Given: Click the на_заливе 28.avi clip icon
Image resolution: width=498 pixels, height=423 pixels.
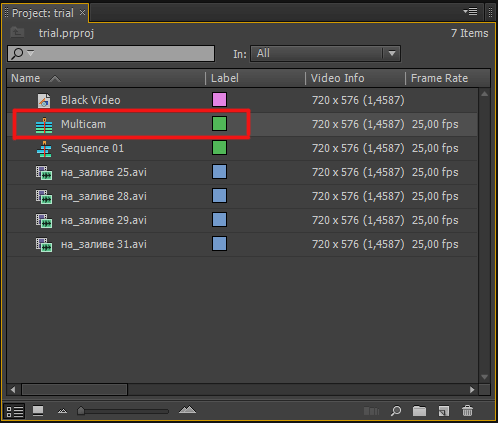Looking at the screenshot, I should (x=44, y=197).
